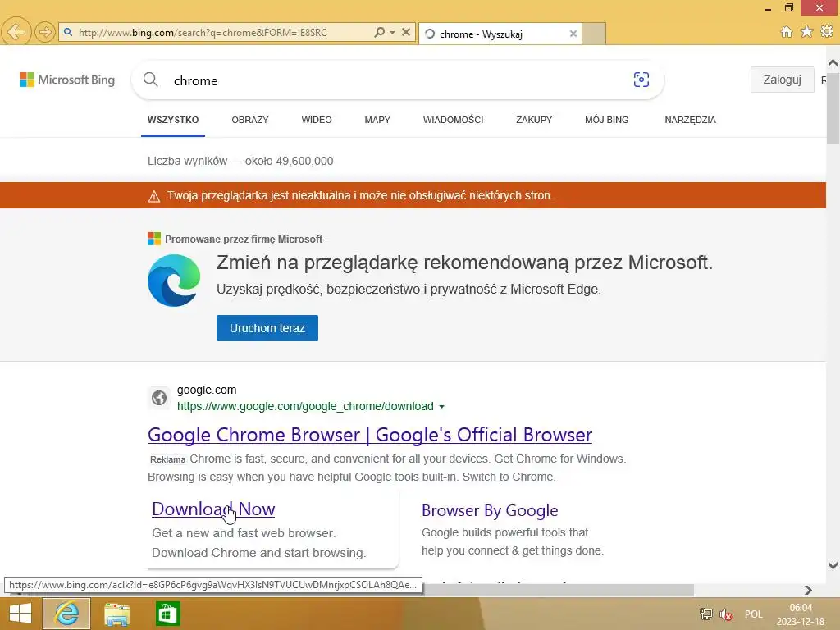Click the muted volume tray icon
This screenshot has width=840, height=630.
(x=727, y=614)
